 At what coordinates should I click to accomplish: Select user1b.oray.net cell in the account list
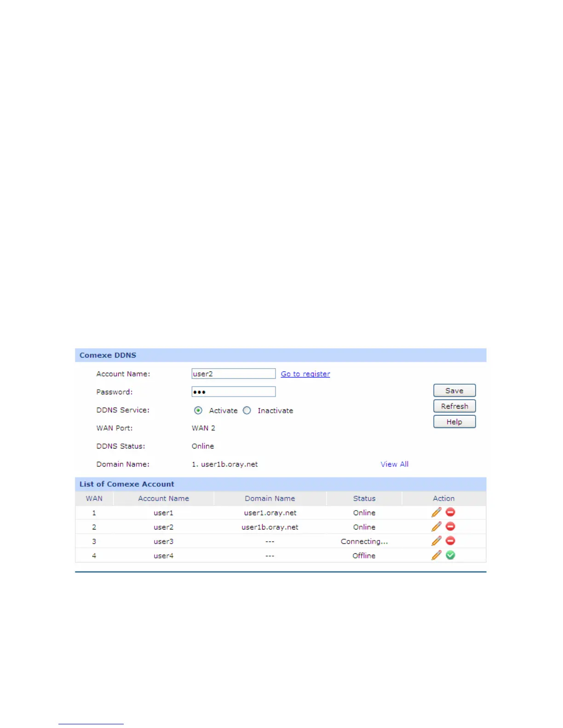pos(270,527)
